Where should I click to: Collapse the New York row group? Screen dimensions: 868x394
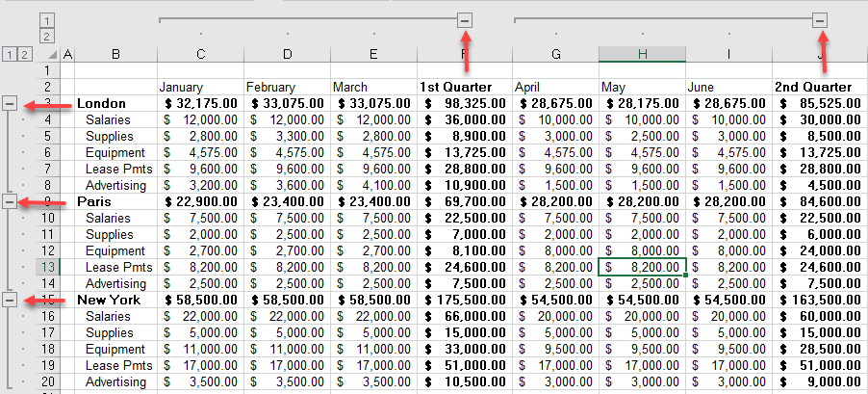[x=10, y=300]
